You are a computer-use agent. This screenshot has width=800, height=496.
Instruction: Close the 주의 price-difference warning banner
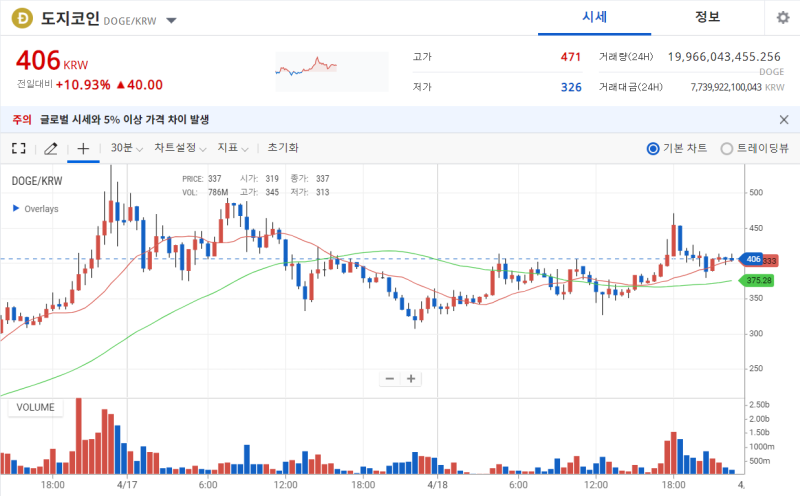coord(784,120)
